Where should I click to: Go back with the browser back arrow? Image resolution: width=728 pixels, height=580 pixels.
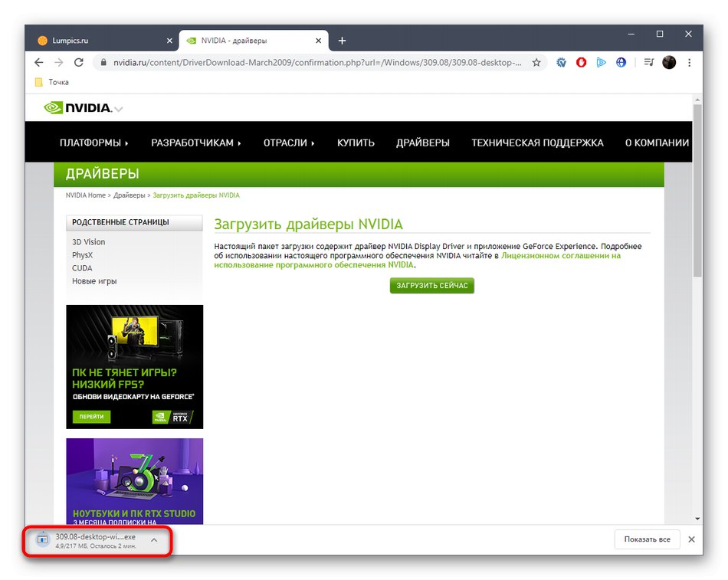point(39,62)
